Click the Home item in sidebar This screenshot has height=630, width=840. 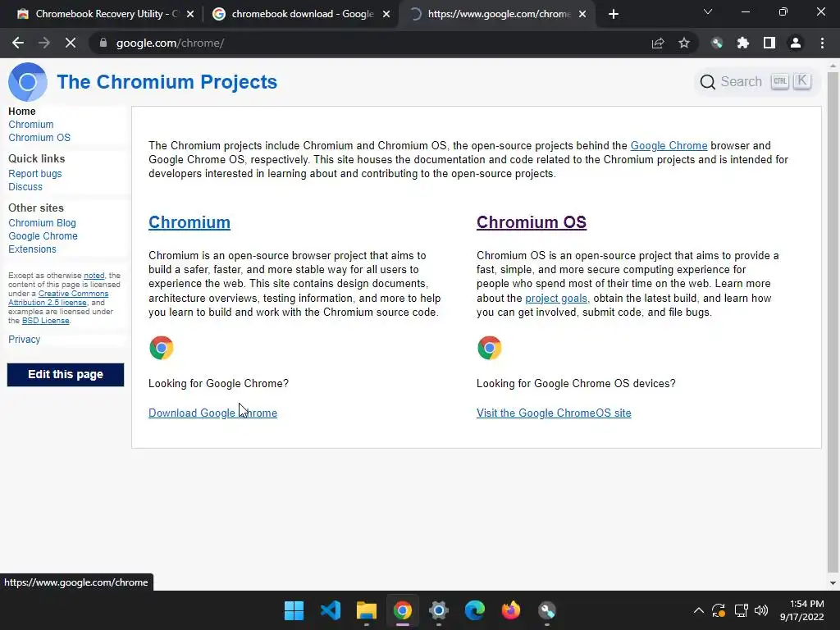(x=22, y=112)
